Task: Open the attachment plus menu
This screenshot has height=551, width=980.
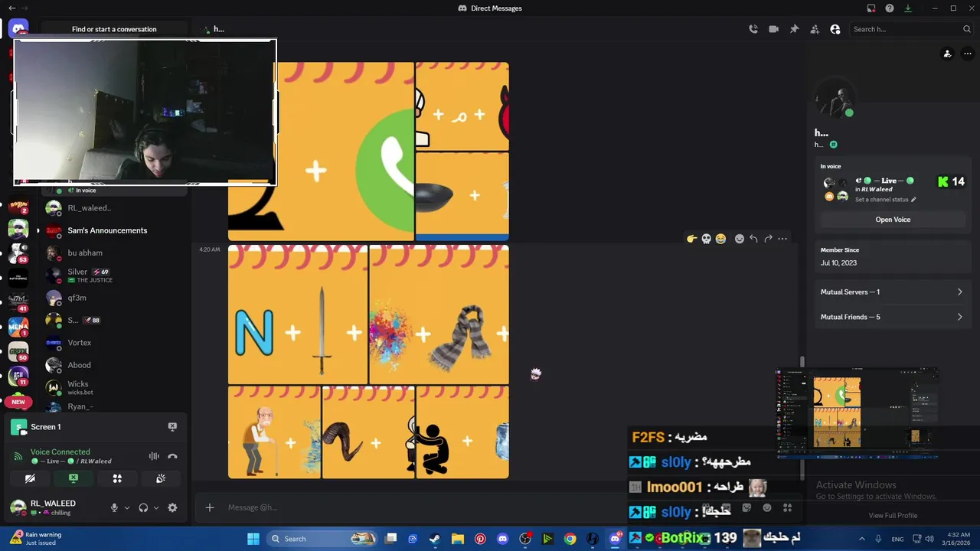Action: [210, 507]
